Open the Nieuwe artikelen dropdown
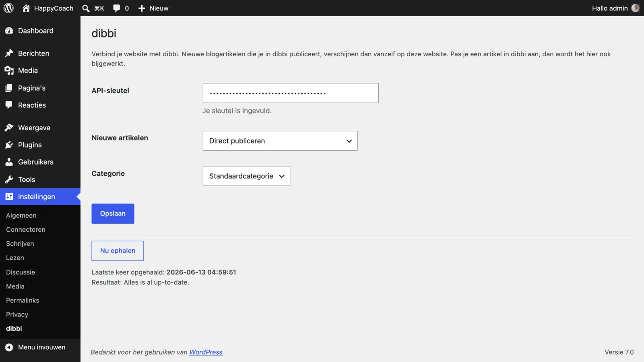Screen dimensions: 644x362 (280, 141)
